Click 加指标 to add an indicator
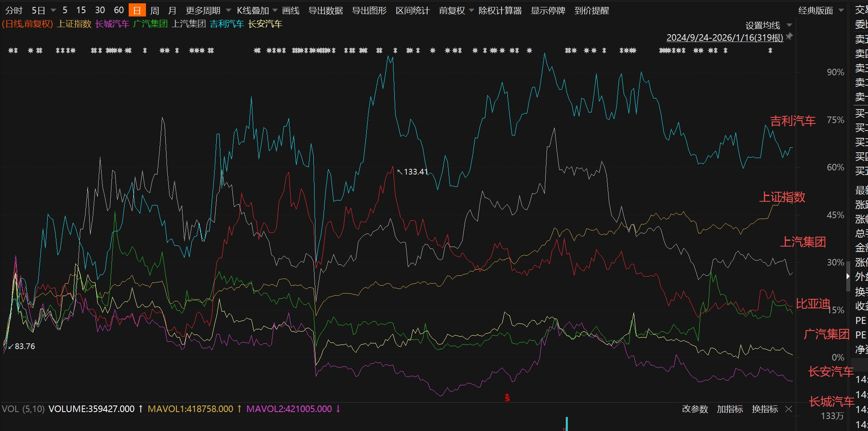This screenshot has height=431, width=868. coord(730,409)
